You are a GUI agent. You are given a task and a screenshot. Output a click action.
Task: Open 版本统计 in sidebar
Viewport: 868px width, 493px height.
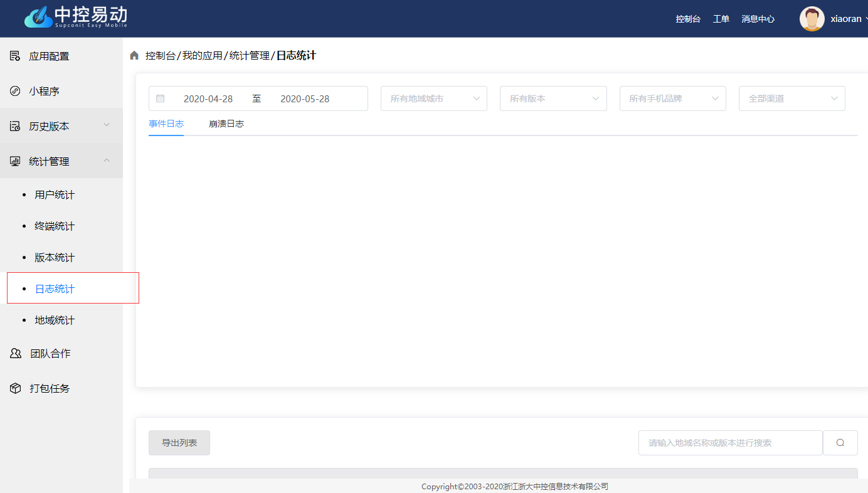pyautogui.click(x=55, y=258)
